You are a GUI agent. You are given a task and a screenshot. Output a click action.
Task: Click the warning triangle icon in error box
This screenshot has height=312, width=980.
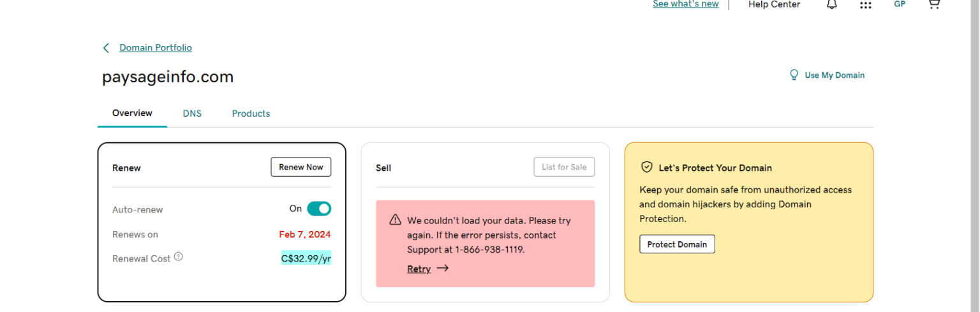point(396,220)
